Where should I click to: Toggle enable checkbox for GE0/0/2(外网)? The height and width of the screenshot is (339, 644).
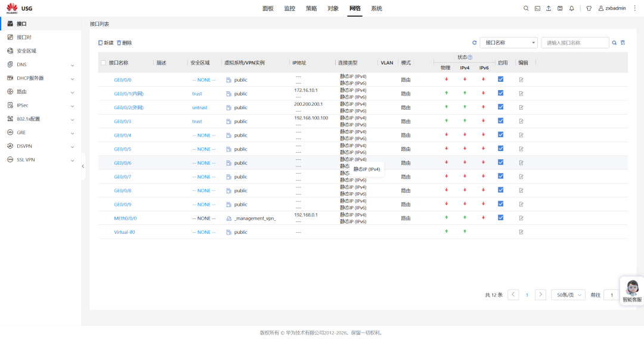point(500,107)
